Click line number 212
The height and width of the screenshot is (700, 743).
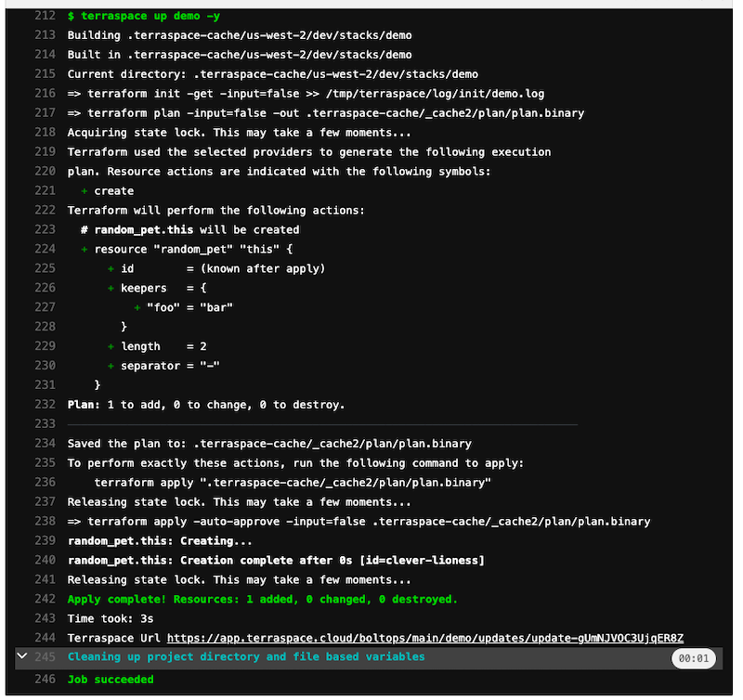click(45, 16)
